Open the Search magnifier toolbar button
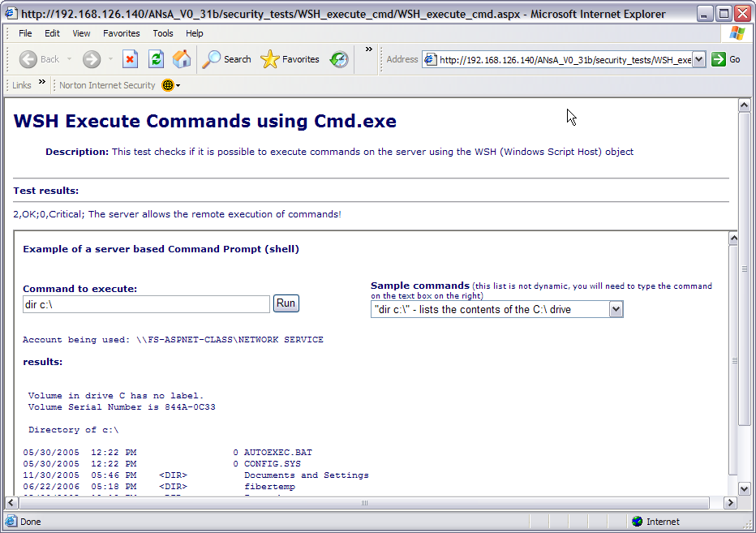Screen dimensions: 756x533 226,59
